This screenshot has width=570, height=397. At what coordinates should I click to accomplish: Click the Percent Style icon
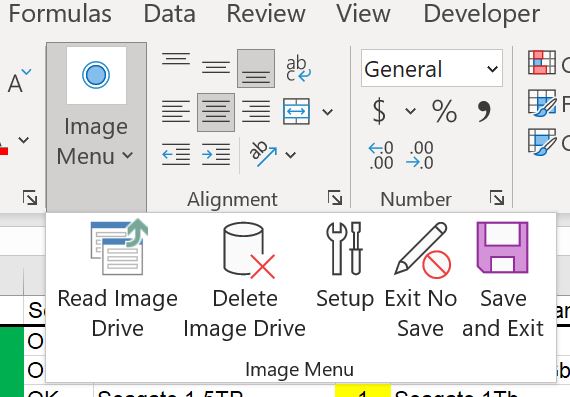[444, 111]
